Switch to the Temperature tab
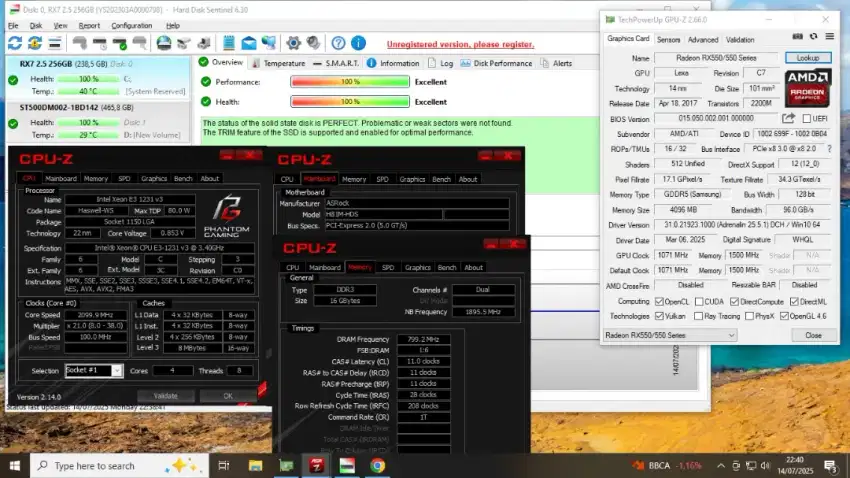Viewport: 850px width, 478px height. [x=278, y=63]
